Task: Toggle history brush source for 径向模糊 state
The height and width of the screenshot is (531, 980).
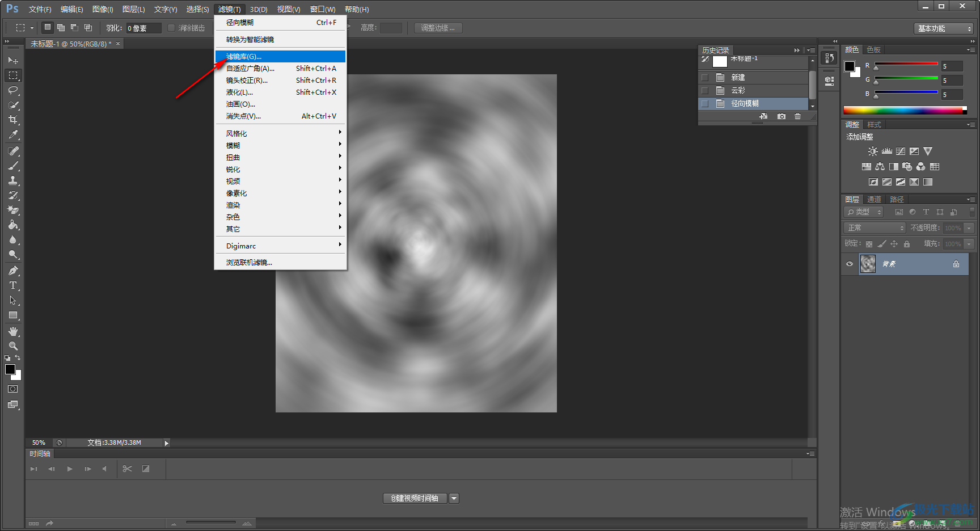Action: tap(705, 103)
